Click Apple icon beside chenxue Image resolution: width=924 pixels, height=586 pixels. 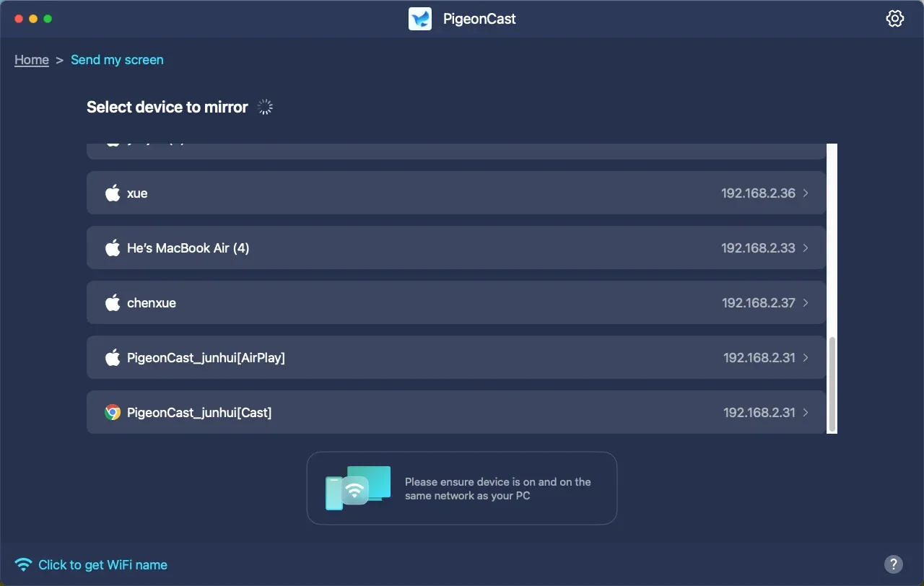[113, 302]
